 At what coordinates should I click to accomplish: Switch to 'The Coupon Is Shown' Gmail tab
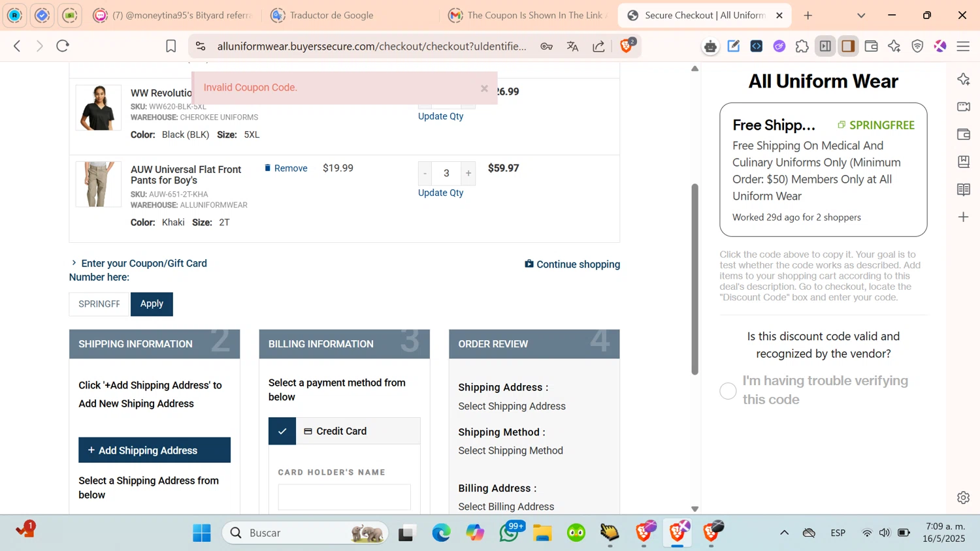pyautogui.click(x=528, y=15)
